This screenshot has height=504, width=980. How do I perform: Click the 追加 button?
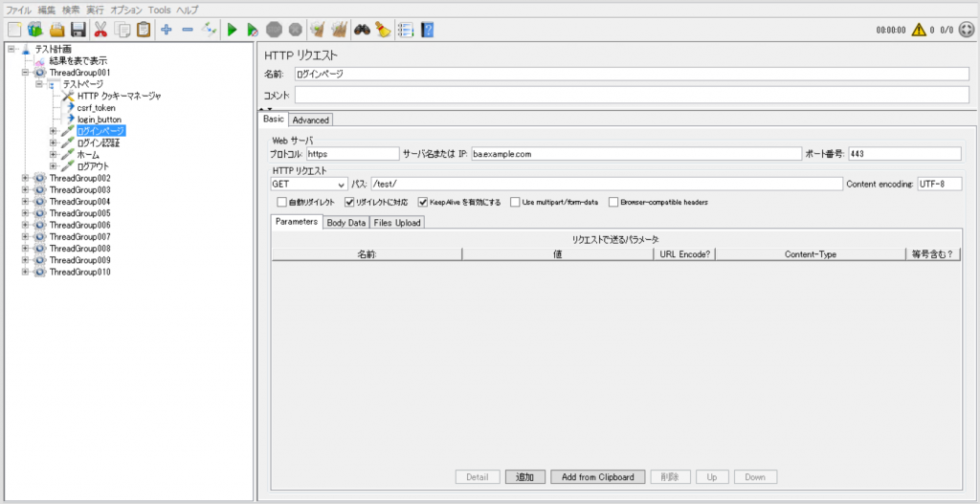tap(525, 477)
